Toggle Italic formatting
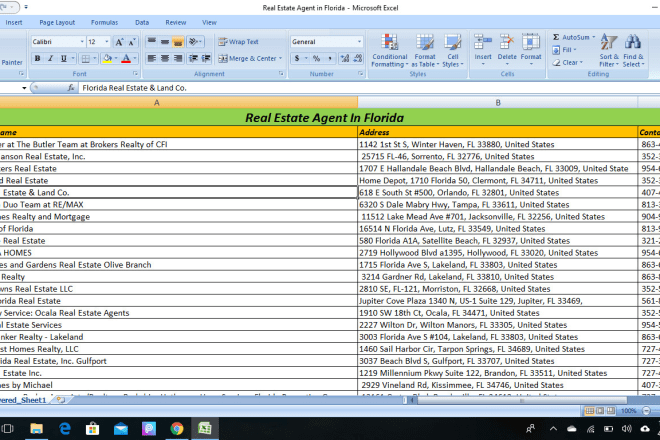This screenshot has width=660, height=440. click(51, 59)
